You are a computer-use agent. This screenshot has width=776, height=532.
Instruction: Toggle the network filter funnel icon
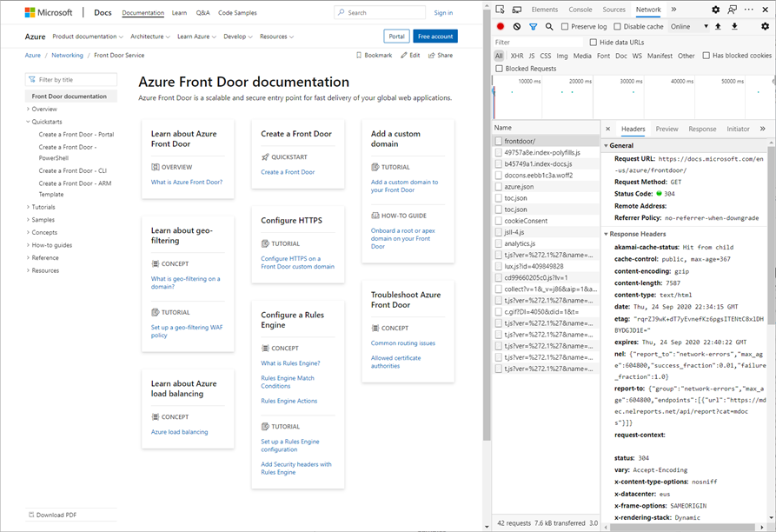point(534,27)
